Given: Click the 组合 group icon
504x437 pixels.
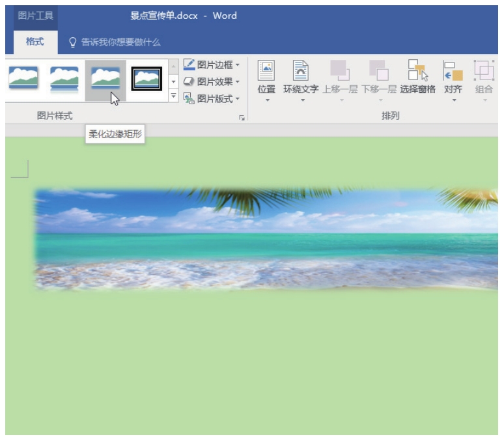Looking at the screenshot, I should pyautogui.click(x=484, y=70).
